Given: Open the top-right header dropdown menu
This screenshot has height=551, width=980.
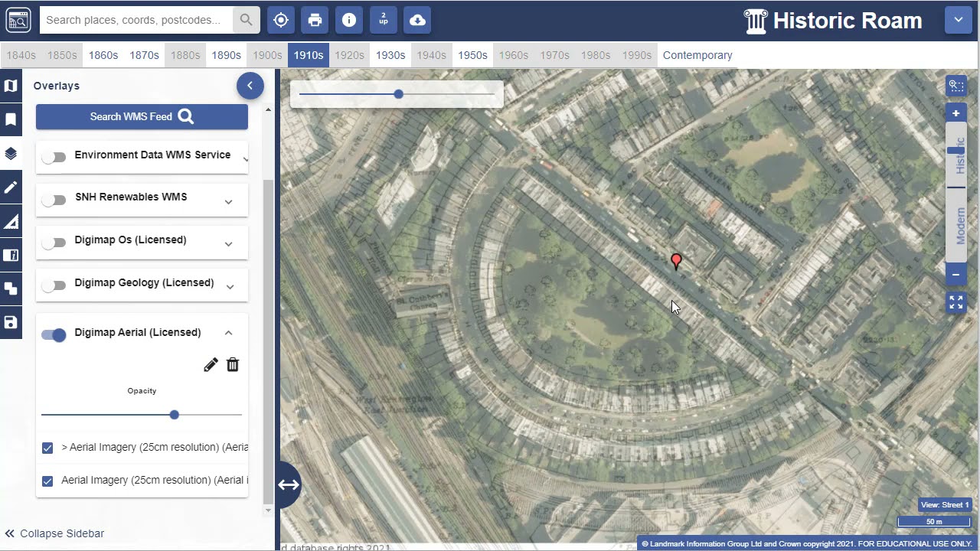Looking at the screenshot, I should pos(958,20).
